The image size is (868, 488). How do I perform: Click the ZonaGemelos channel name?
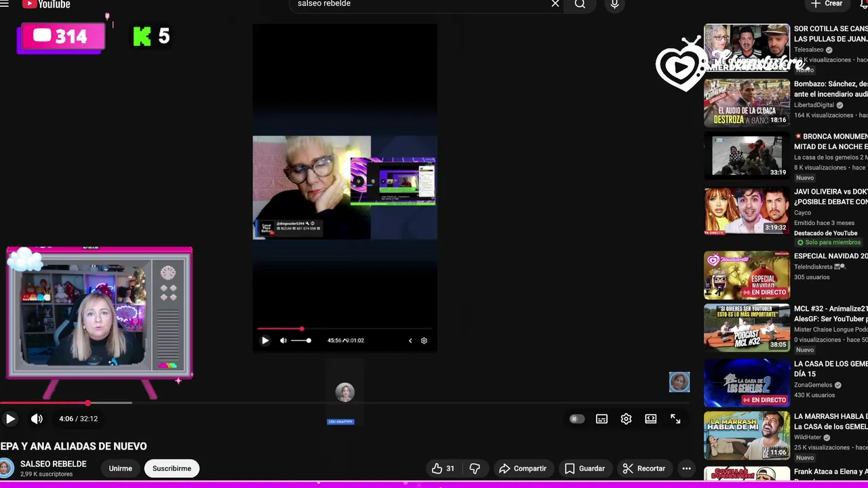click(x=813, y=385)
